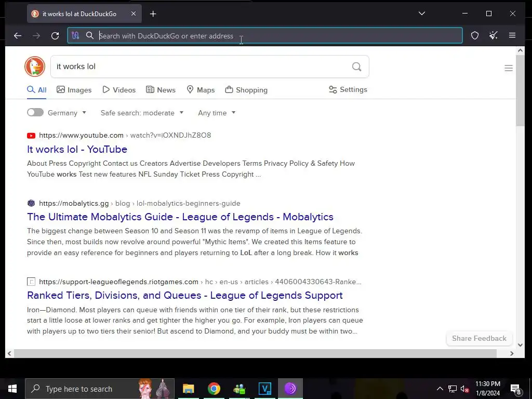Open the Safe search: moderate dropdown

[x=142, y=113]
